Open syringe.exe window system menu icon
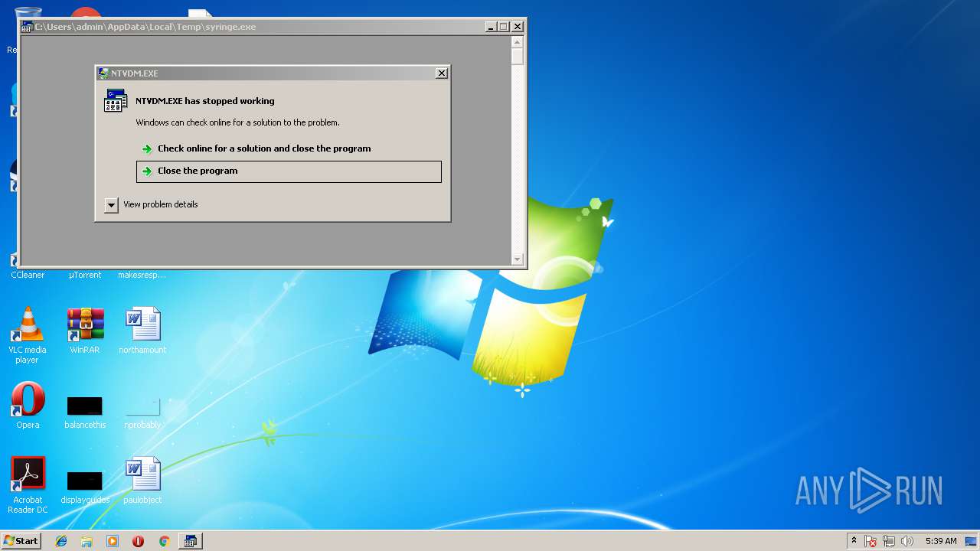The width and height of the screenshot is (980, 551). click(x=27, y=27)
